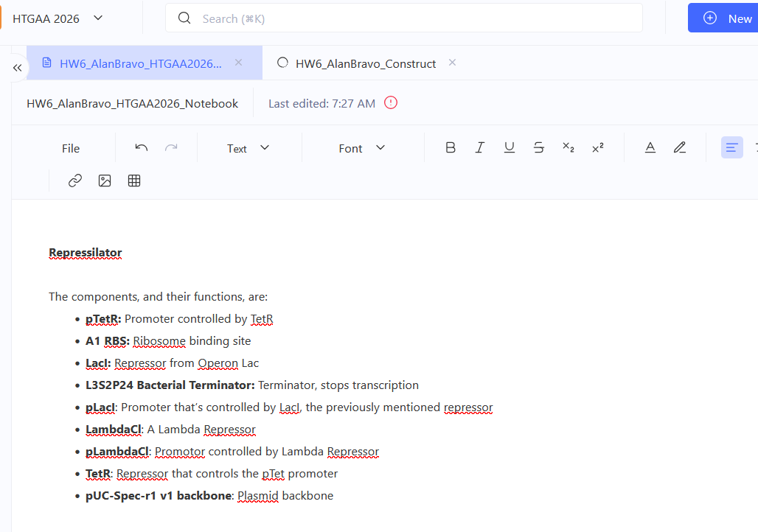Open the text color picker
Screen dimensions: 758x532
pos(650,148)
